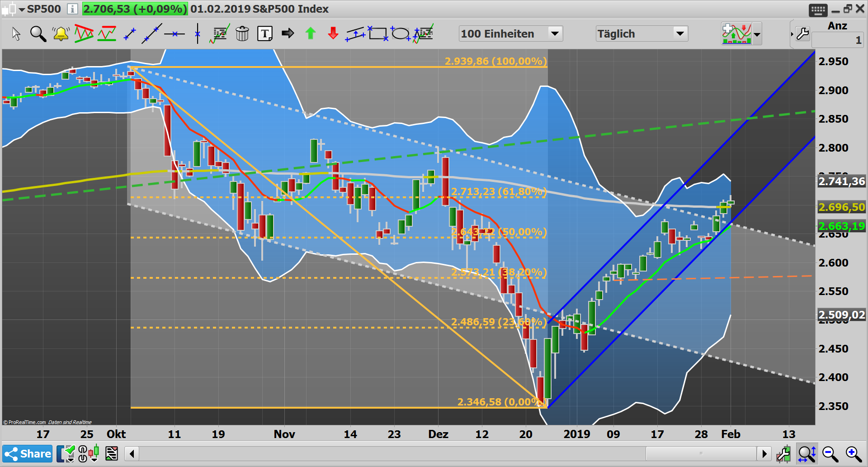Click the horizontal time scrollbar thumb
Viewport: 868px width, 467px height.
[x=701, y=453]
